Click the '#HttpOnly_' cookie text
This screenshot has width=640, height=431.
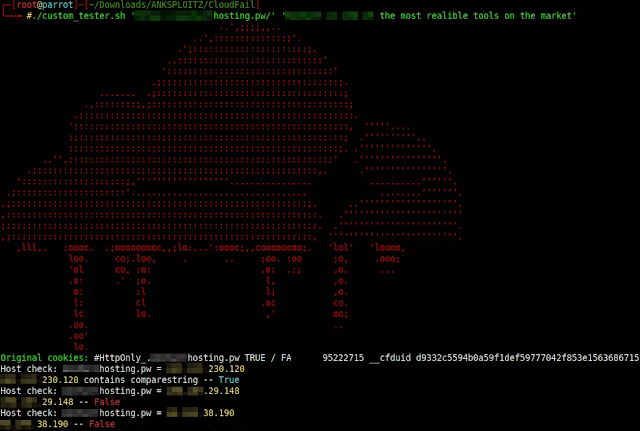pyautogui.click(x=120, y=358)
